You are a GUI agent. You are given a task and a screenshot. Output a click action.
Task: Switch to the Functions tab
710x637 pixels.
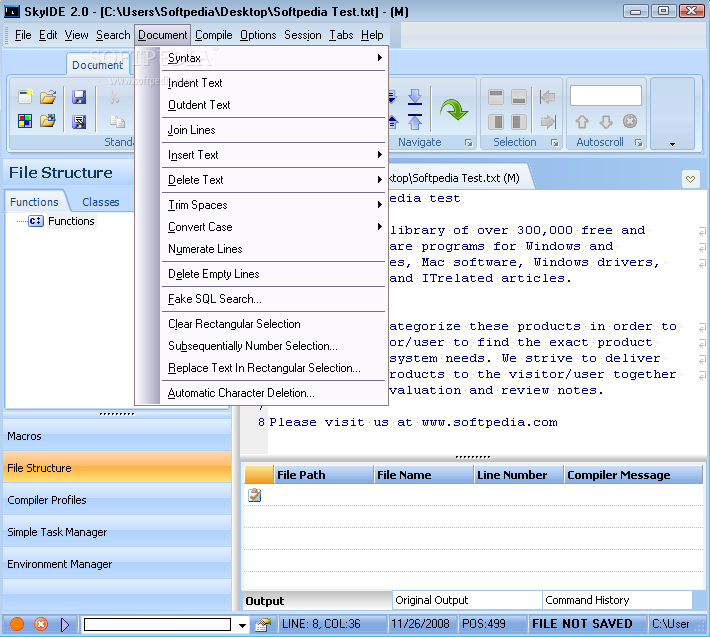pyautogui.click(x=34, y=202)
